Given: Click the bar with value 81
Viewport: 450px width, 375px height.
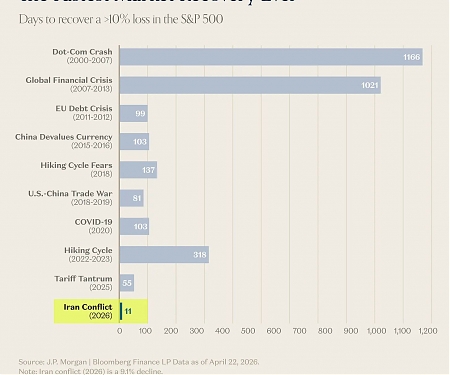Looking at the screenshot, I should click(132, 199).
